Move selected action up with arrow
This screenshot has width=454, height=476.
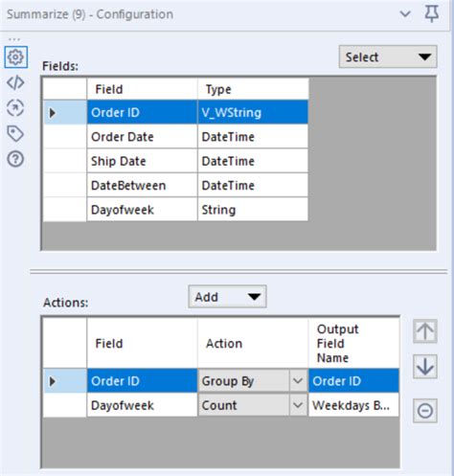tap(425, 331)
